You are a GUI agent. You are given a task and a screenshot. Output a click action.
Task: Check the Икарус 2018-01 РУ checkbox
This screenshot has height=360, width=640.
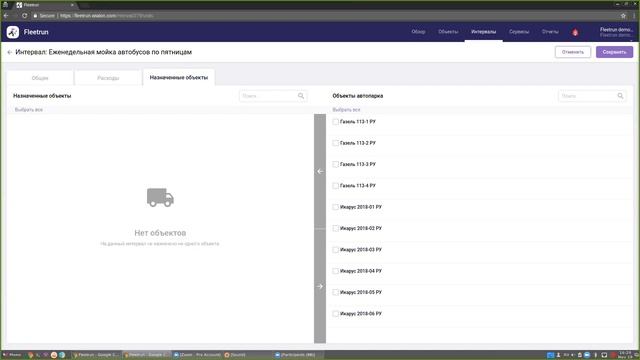coord(336,207)
